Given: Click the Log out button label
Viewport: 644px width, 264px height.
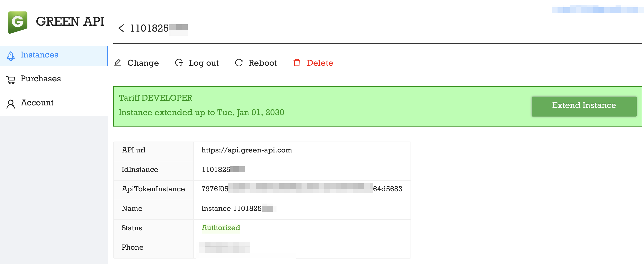Looking at the screenshot, I should (x=204, y=63).
